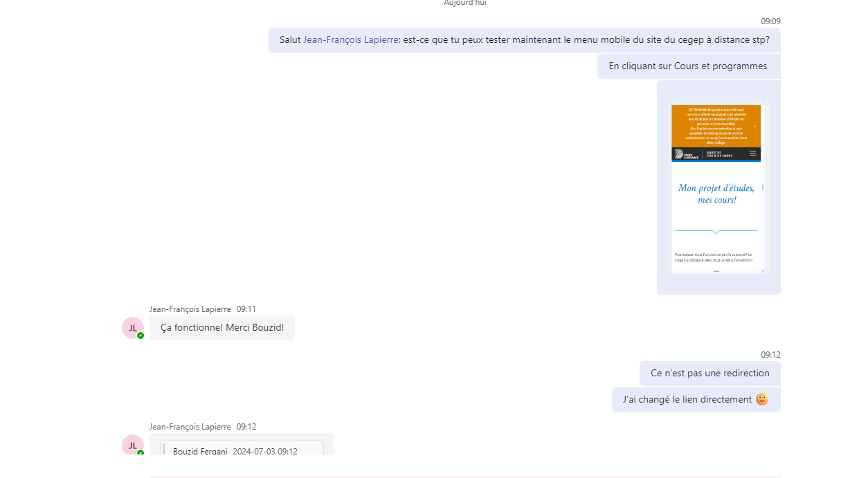The width and height of the screenshot is (868, 478).
Task: Click green status badge on first JL avatar
Action: pos(141,335)
